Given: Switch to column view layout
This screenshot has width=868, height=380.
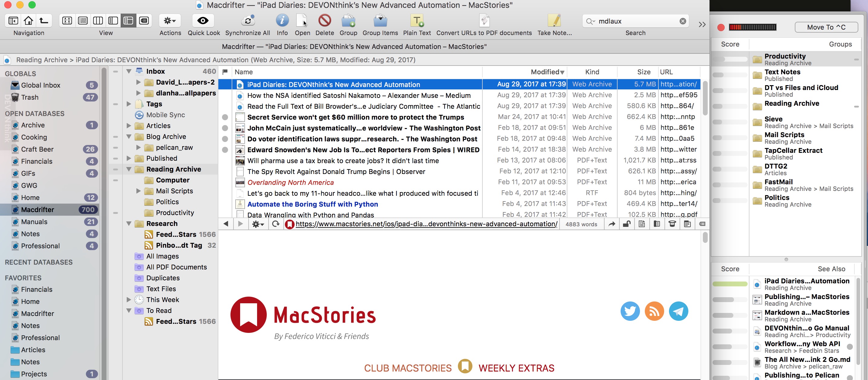Looking at the screenshot, I should coord(98,21).
